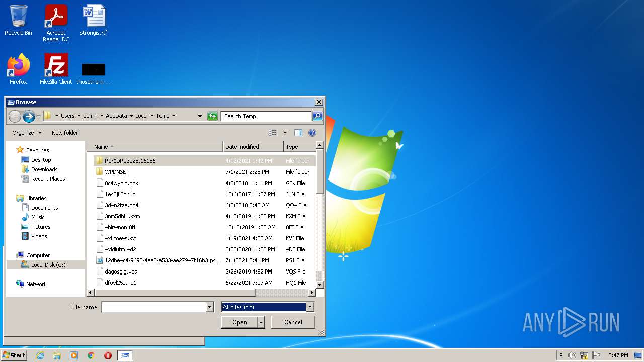Click the volume tray icon
The width and height of the screenshot is (644, 362).
point(572,355)
